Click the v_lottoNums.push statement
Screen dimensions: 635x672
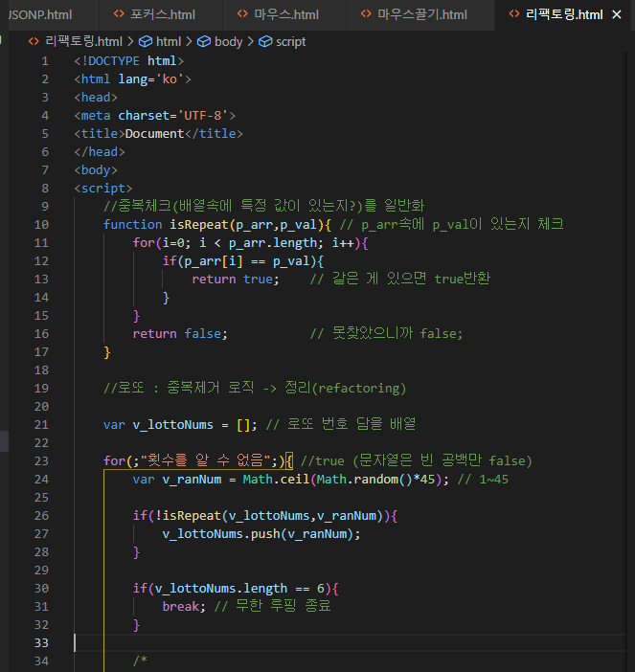tap(261, 534)
